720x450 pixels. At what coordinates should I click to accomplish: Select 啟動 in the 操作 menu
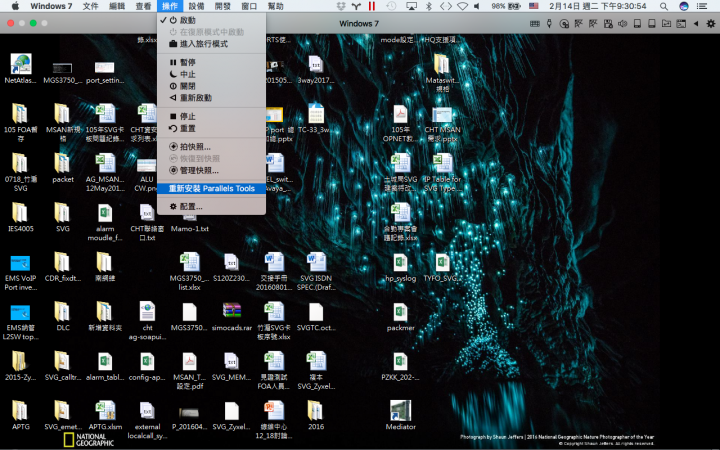tap(211, 20)
